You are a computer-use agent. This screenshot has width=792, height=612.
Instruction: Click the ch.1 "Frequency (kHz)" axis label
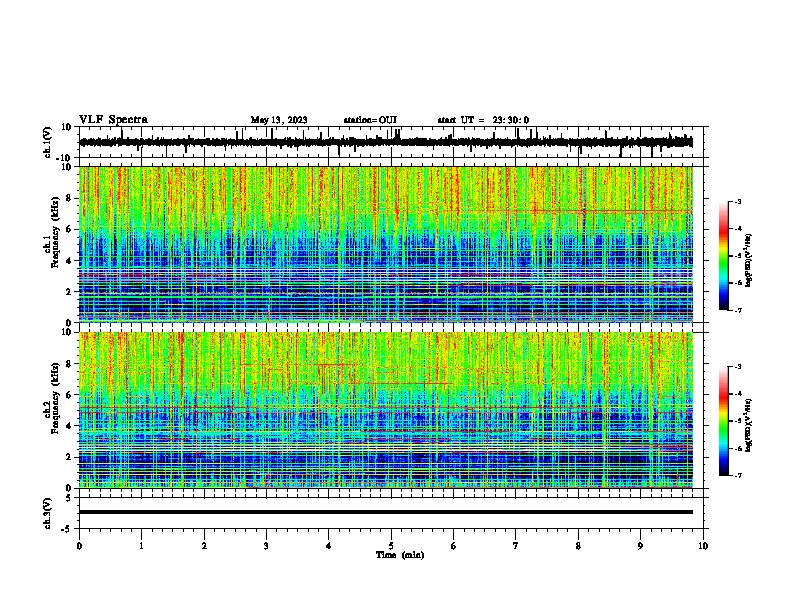(x=55, y=232)
